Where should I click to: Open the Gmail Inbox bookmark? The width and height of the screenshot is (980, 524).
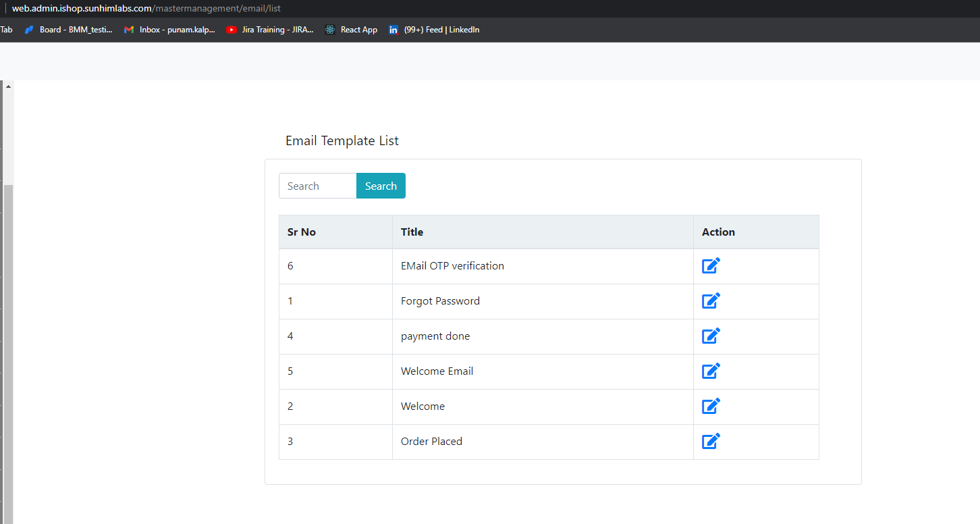tap(170, 30)
